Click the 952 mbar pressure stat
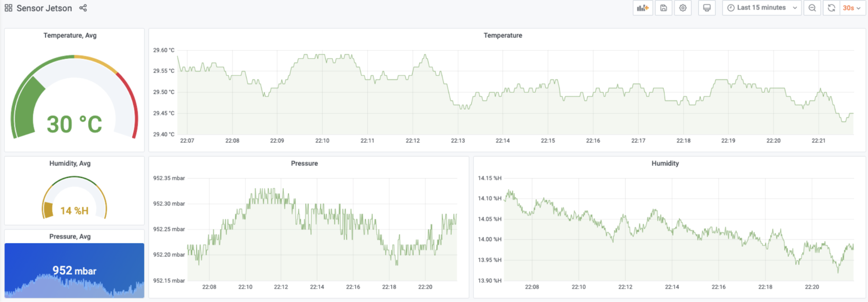Screen dimensions: 868x302 (74, 270)
